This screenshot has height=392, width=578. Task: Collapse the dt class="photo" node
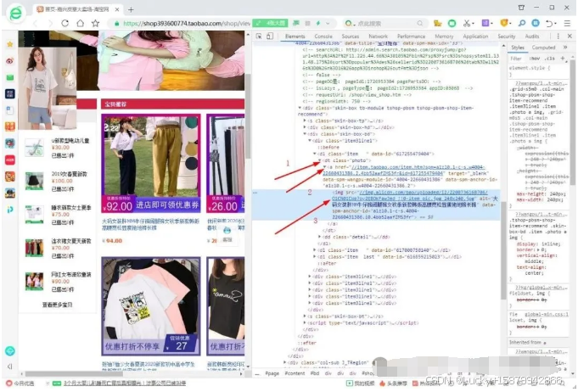[x=319, y=160]
